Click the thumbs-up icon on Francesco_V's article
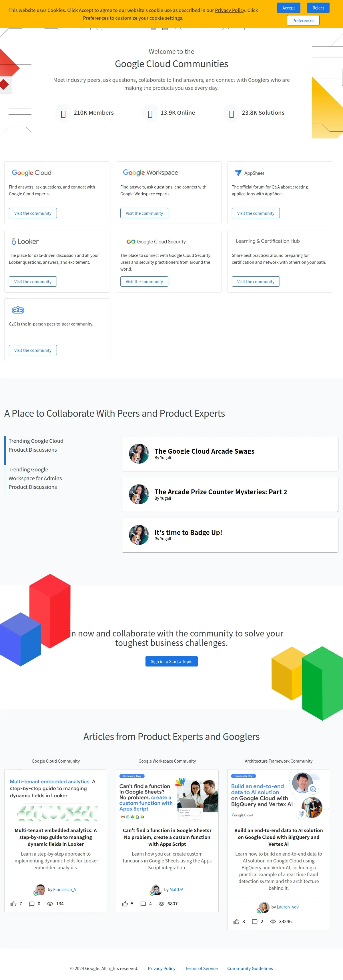343x980 pixels. coord(13,904)
